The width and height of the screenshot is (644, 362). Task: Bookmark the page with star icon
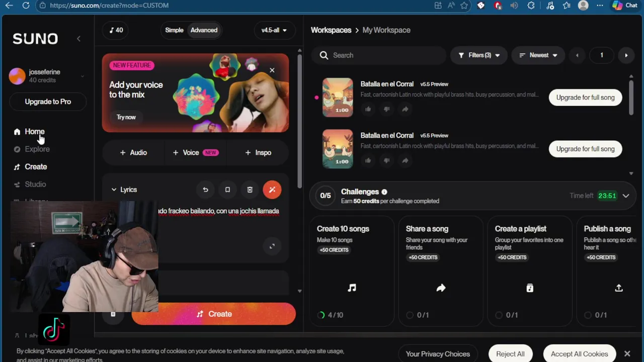tap(464, 6)
